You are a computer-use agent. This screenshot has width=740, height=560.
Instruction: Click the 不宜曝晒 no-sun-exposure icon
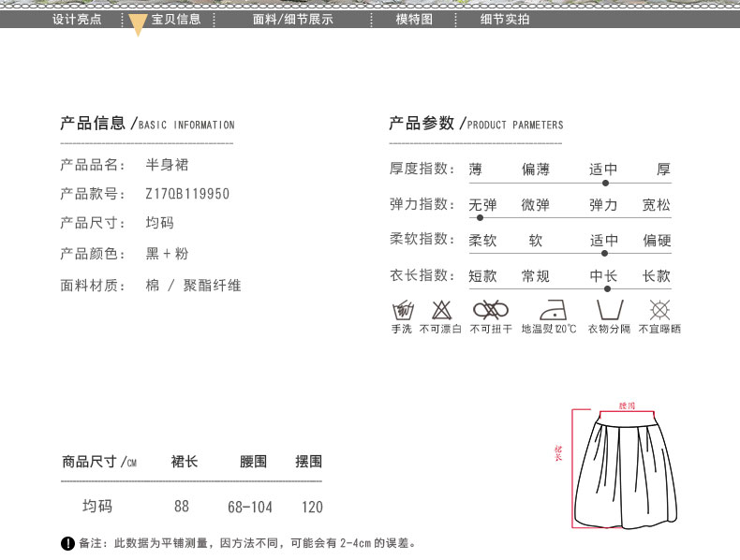659,310
